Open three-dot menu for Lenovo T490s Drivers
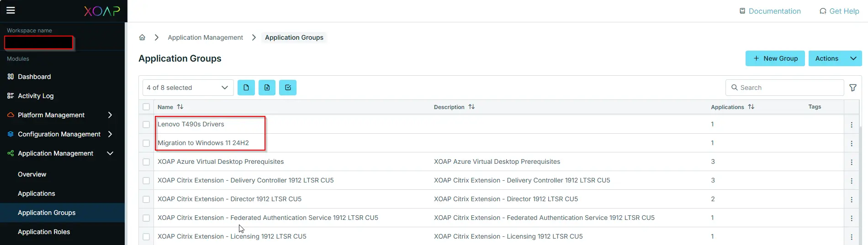This screenshot has width=868, height=245. [852, 125]
